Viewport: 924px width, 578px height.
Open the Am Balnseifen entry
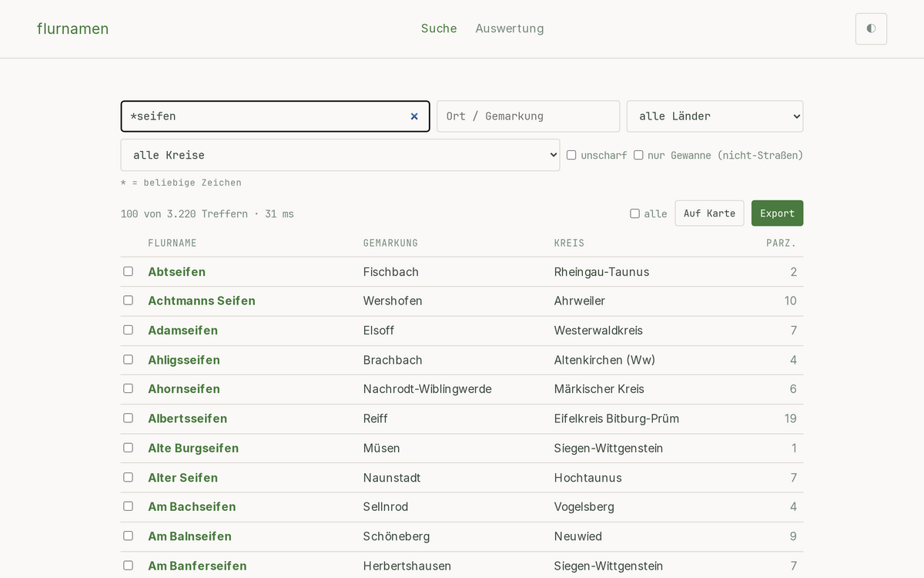[x=189, y=536]
